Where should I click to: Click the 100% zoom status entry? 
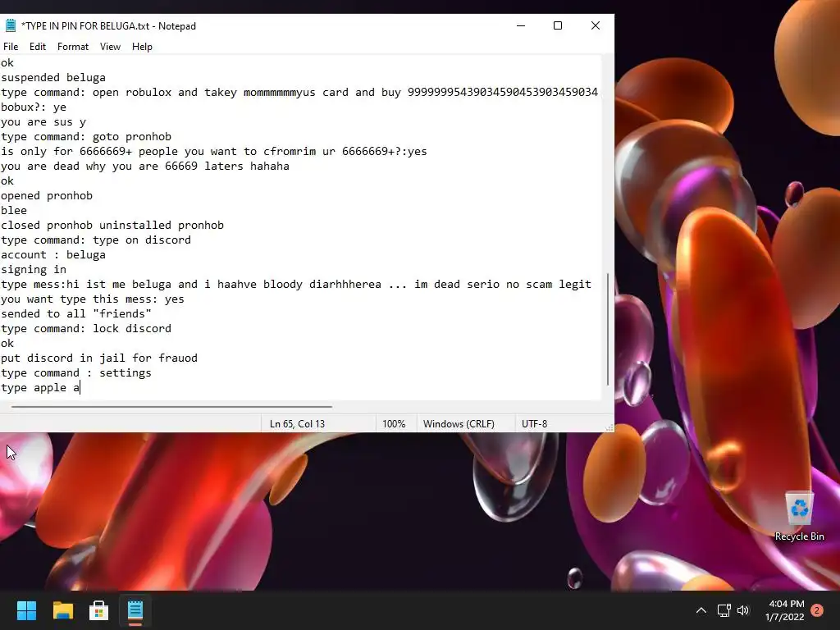[394, 424]
